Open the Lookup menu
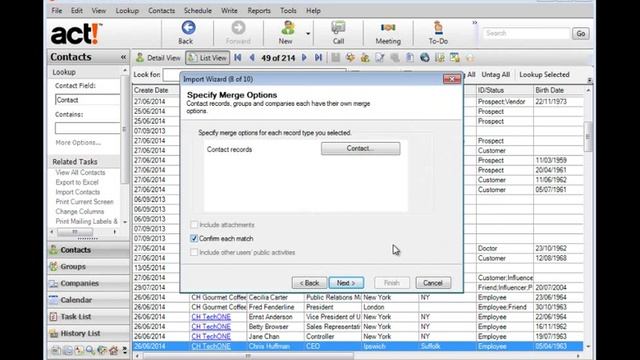 pos(127,11)
